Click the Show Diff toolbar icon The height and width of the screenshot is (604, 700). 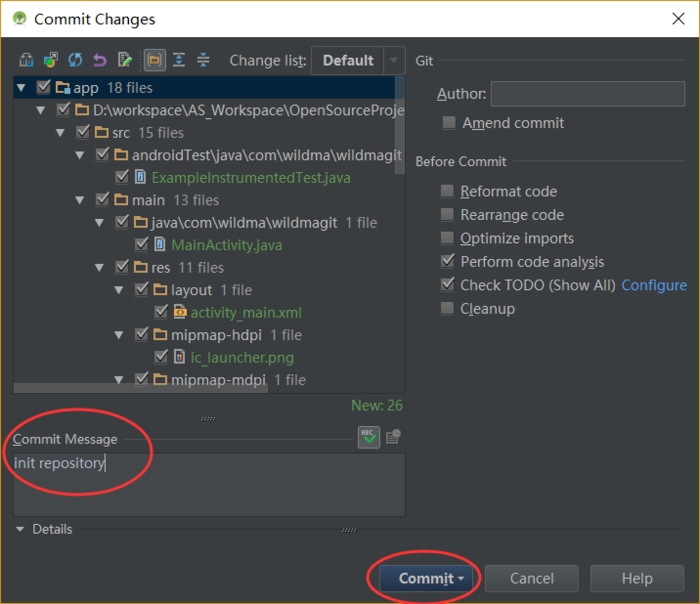26,60
